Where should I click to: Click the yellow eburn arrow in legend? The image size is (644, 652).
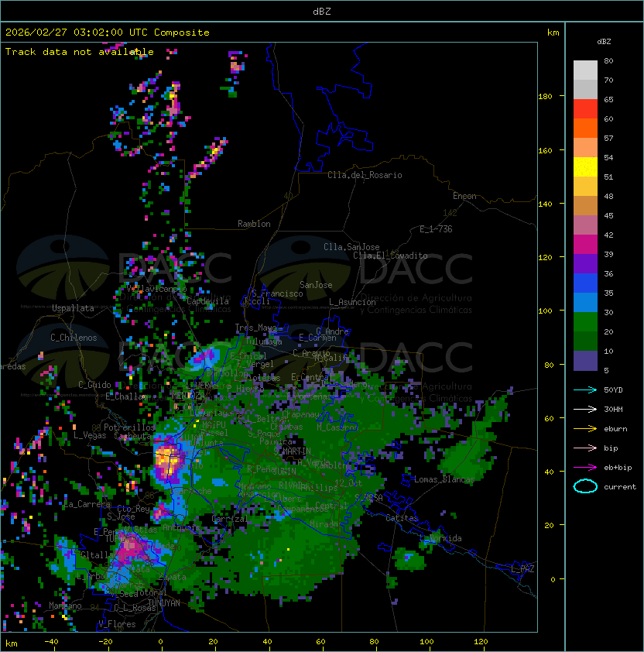pyautogui.click(x=585, y=429)
